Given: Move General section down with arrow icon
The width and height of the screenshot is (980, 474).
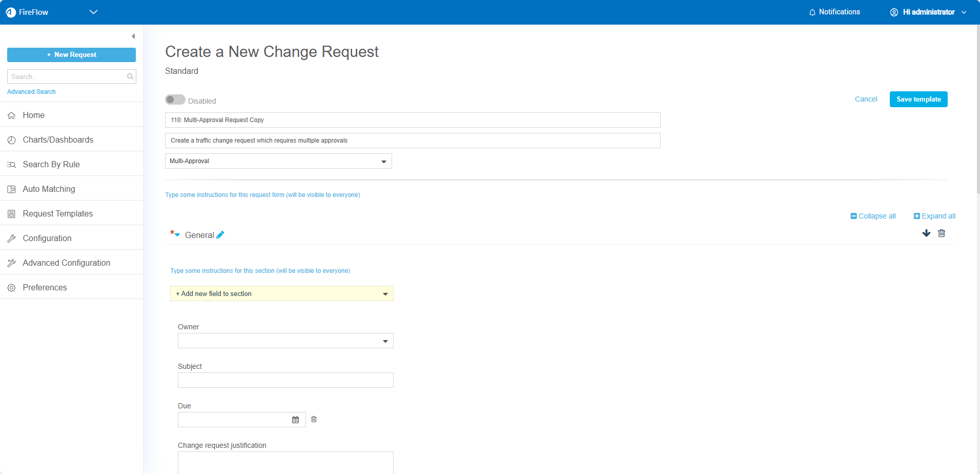Looking at the screenshot, I should point(926,233).
